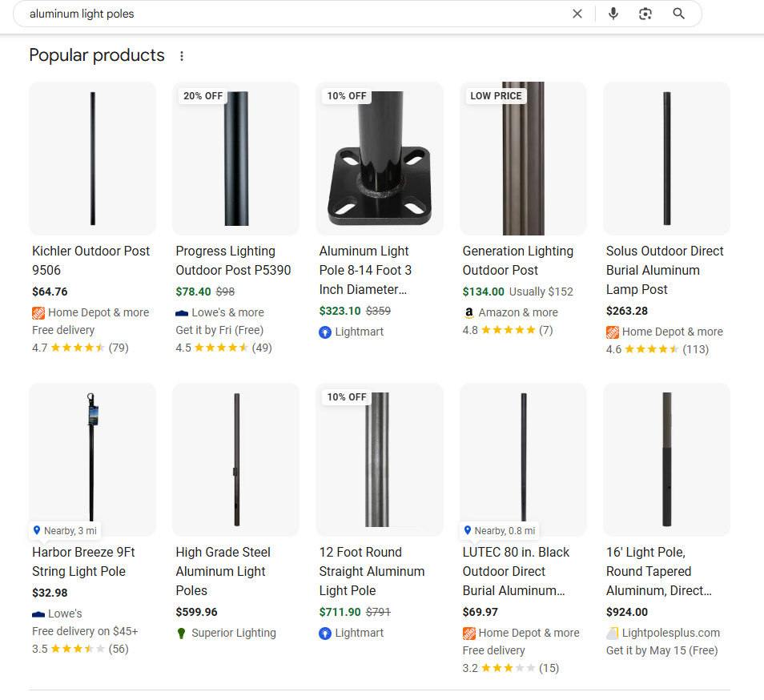Select the Generation Lighting Outdoor Post title
This screenshot has height=700, width=764.
pos(517,260)
